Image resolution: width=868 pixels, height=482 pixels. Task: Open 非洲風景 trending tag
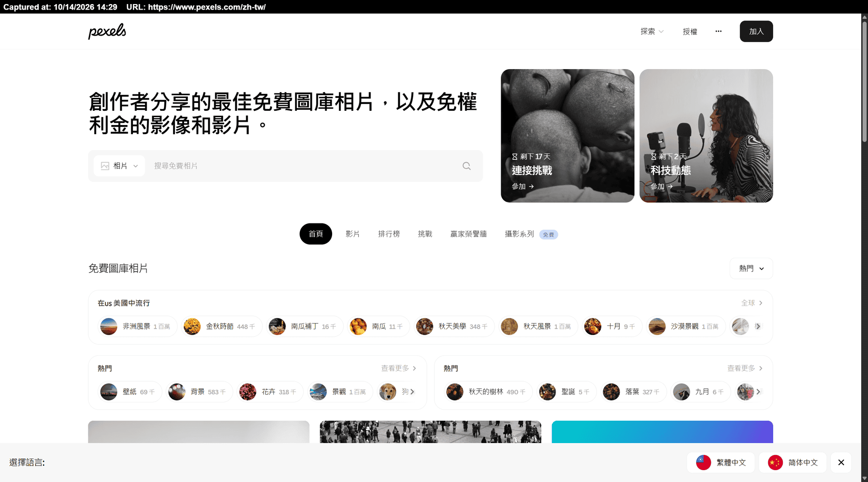coord(137,326)
